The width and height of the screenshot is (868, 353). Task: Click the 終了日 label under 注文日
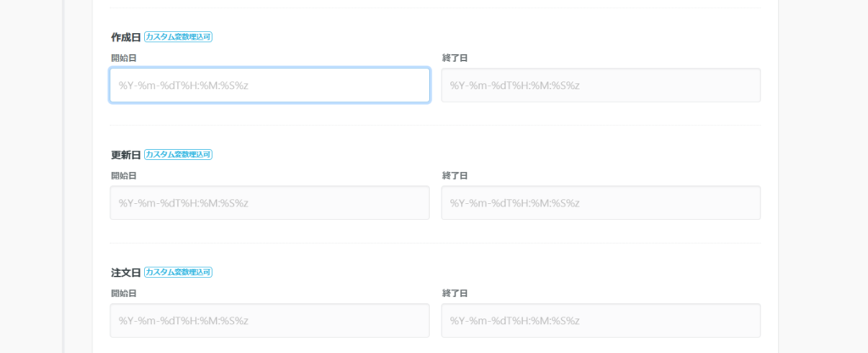tap(455, 293)
